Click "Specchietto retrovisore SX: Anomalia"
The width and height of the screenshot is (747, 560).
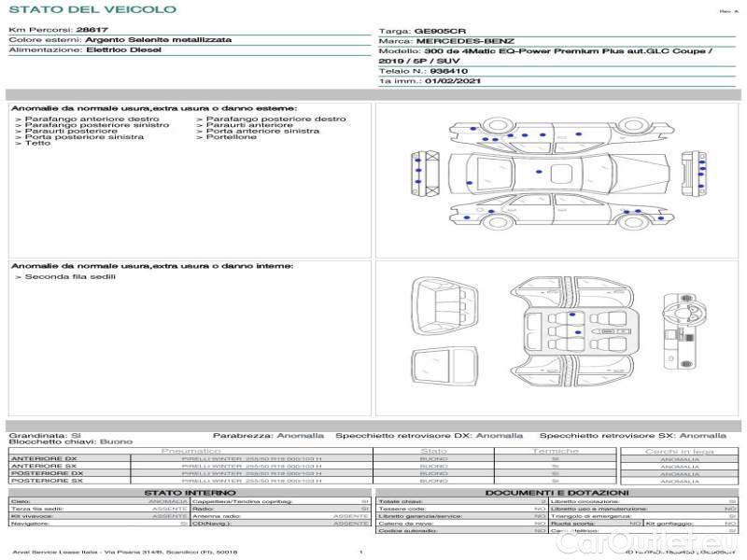633,436
